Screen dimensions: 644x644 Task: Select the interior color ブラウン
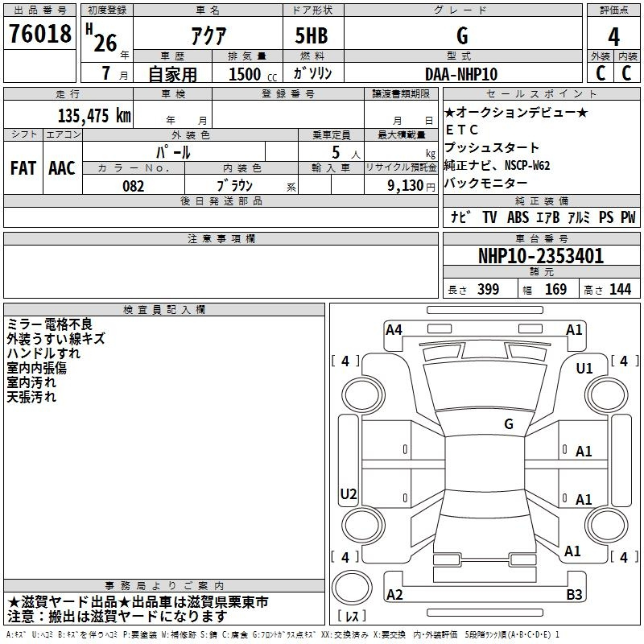234,186
